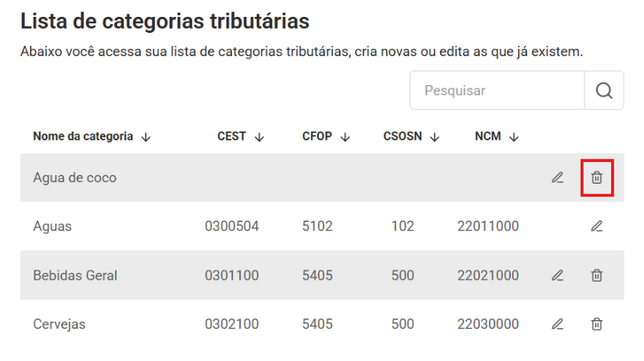Sort by Nome da categoria column
This screenshot has width=644, height=361.
tap(145, 137)
